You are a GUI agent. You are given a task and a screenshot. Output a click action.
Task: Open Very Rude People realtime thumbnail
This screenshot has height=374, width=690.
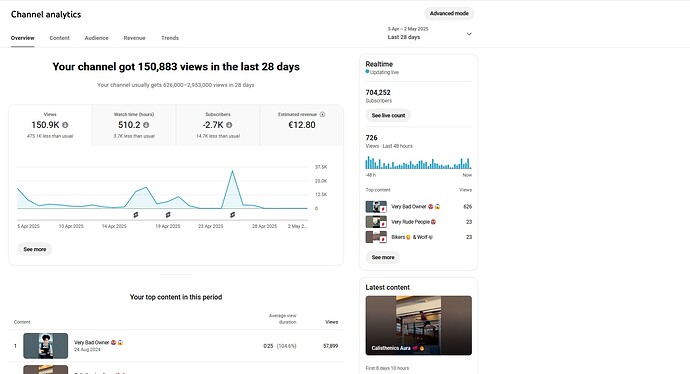tap(376, 222)
